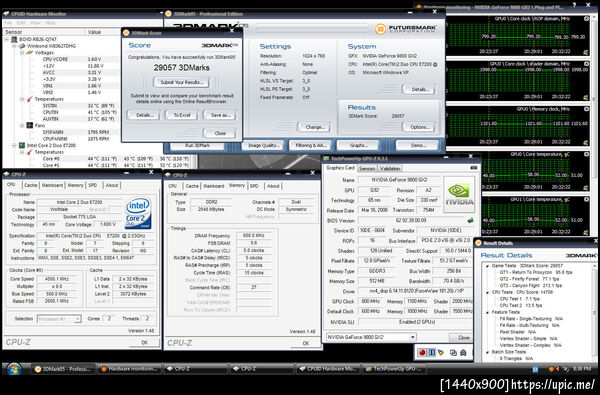Collapse CPU Tests in Result Details
Screen dimensions: 600x395
point(487,292)
